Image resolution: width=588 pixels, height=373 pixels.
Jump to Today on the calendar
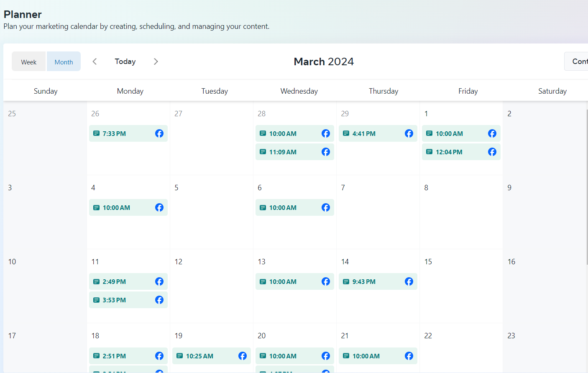tap(125, 61)
